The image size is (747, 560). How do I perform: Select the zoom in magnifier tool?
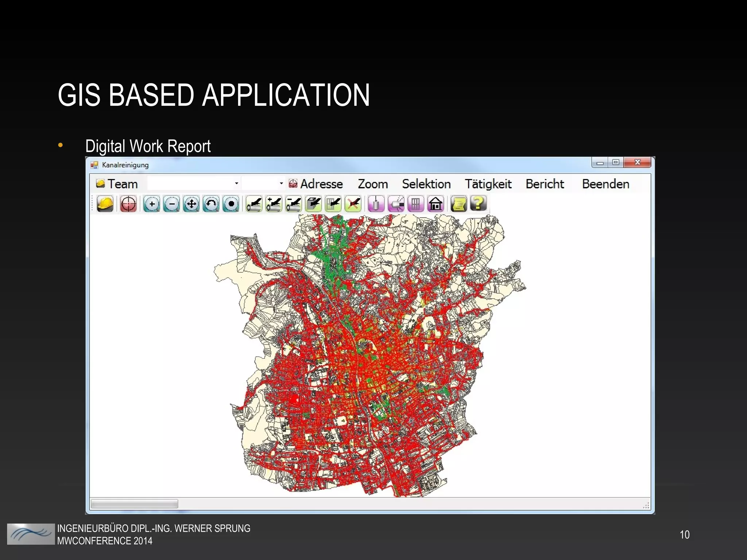(x=152, y=204)
